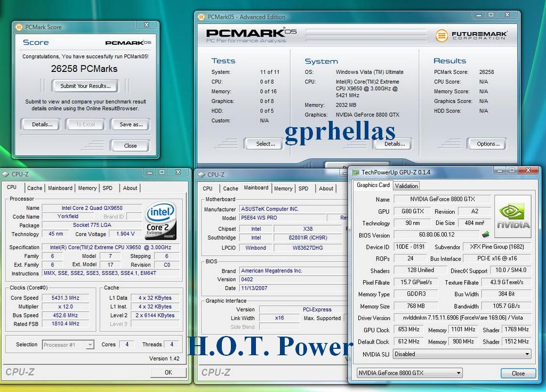
Task: Click the GPU-Z BIOS save chip icon
Action: 485,234
